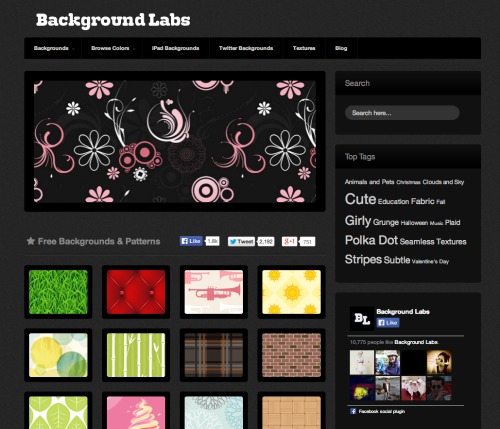Open the Textures menu item
The image size is (500, 429).
click(x=304, y=48)
